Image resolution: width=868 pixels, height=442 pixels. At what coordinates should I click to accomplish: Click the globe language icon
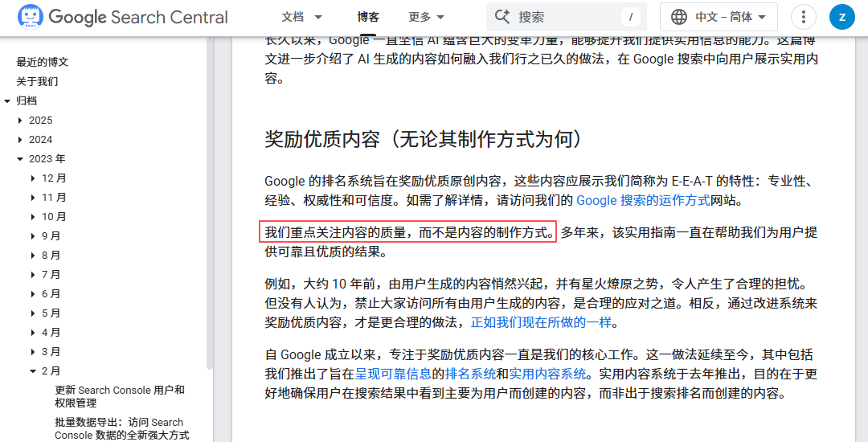point(678,17)
